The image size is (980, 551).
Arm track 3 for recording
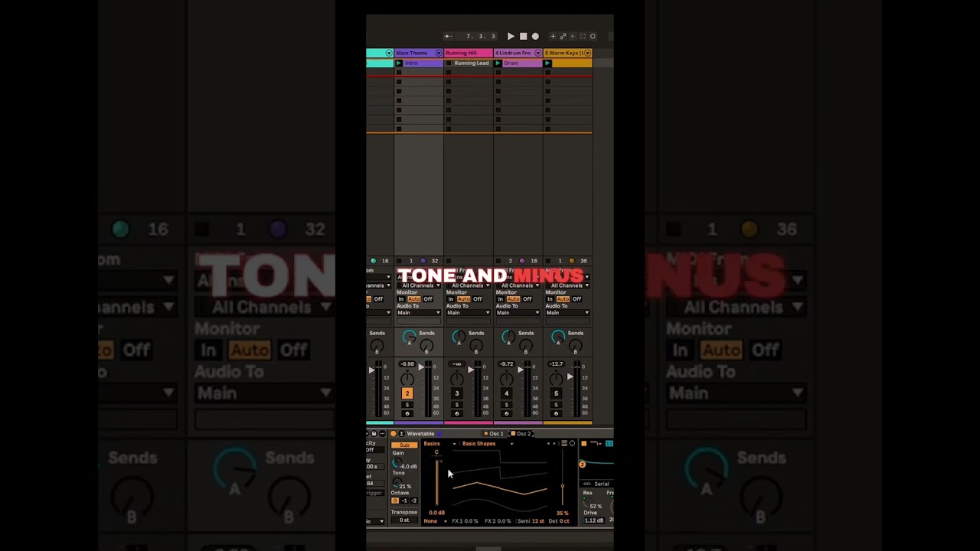tap(457, 414)
